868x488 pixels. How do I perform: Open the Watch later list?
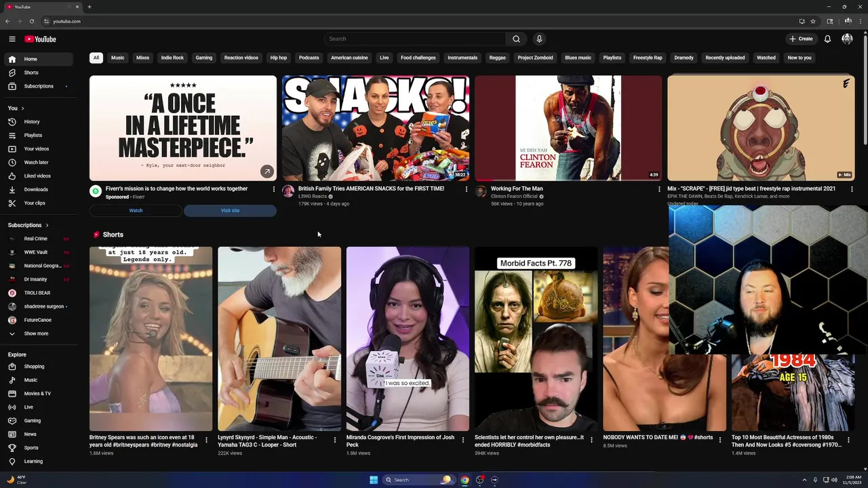[x=38, y=162]
